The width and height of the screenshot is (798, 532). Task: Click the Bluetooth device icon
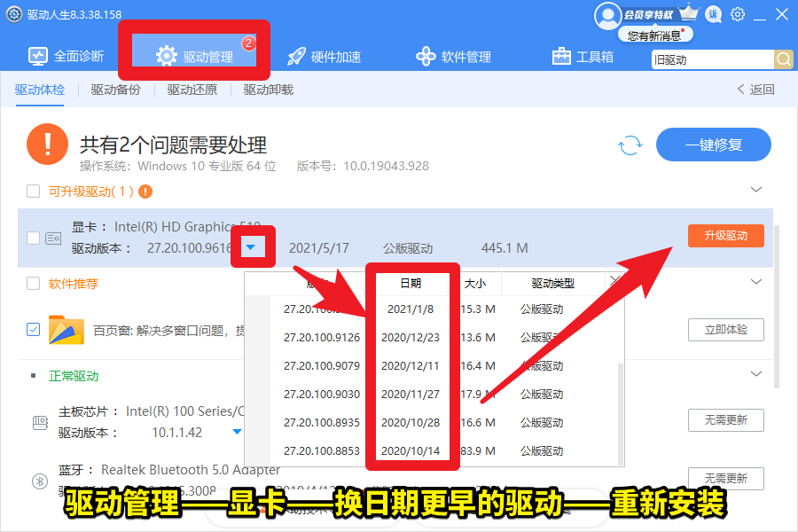pyautogui.click(x=40, y=481)
